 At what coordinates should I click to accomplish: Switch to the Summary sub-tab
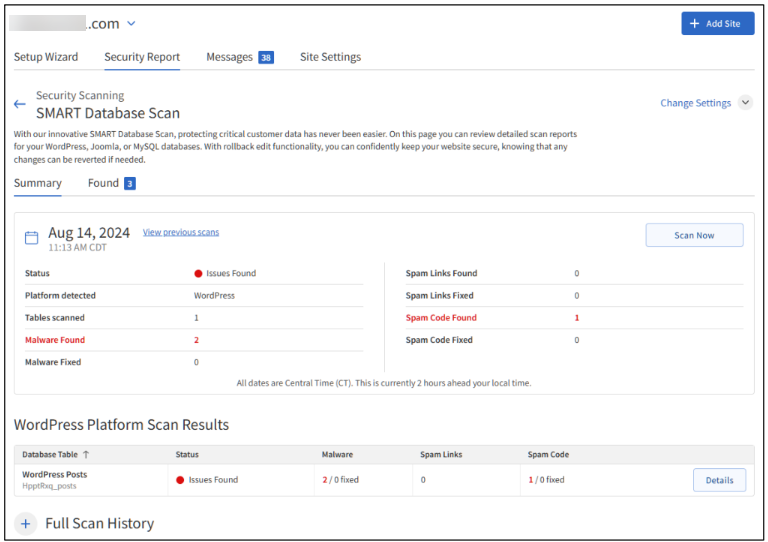click(x=37, y=183)
